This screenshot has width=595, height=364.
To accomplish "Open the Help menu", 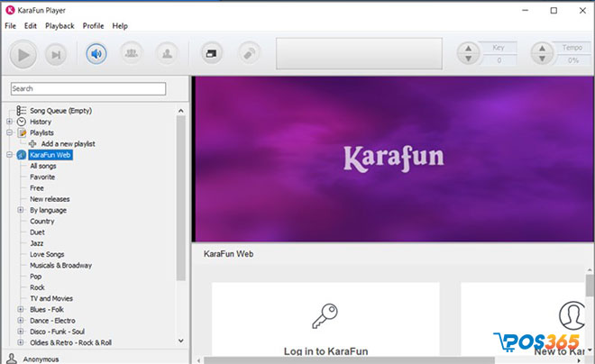I will pyautogui.click(x=120, y=26).
